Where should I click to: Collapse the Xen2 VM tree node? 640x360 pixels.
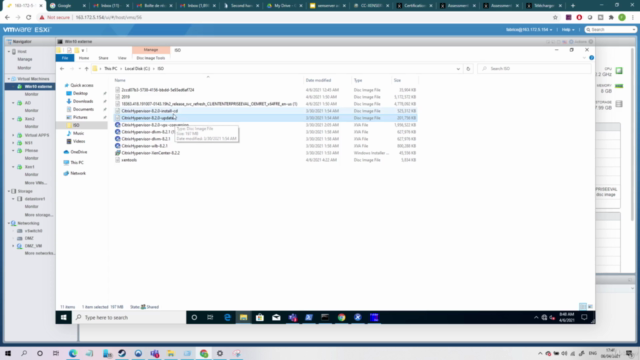pos(13,119)
